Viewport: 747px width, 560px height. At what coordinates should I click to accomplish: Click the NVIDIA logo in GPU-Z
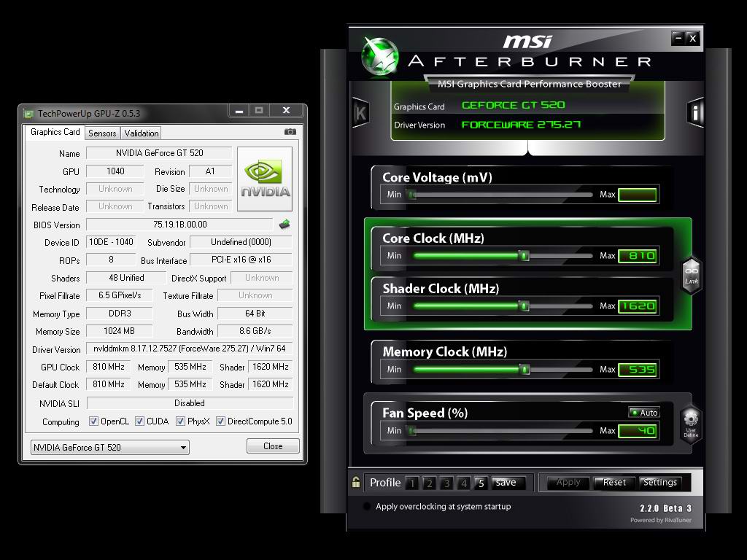pyautogui.click(x=265, y=179)
